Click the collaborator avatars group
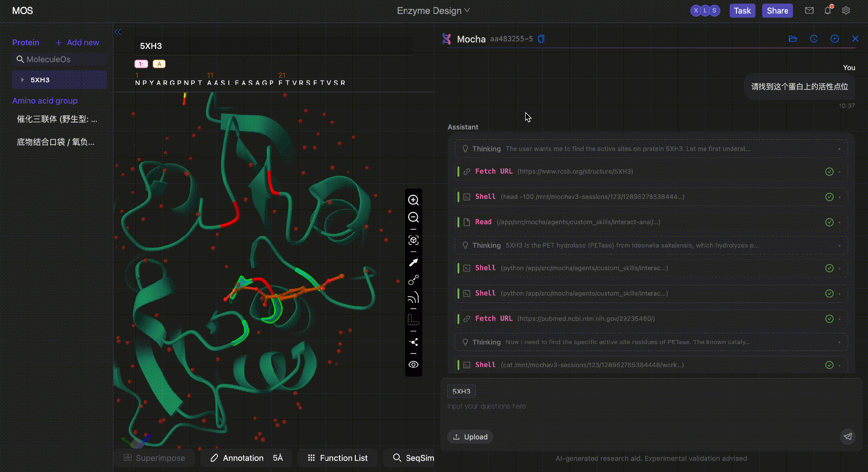Image resolution: width=868 pixels, height=472 pixels. point(705,10)
